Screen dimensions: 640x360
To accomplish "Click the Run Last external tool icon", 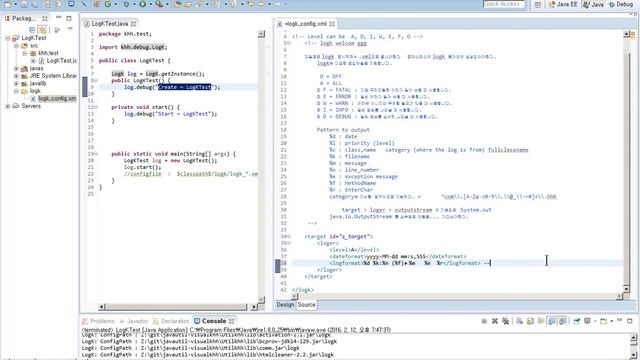I will tap(159, 4).
